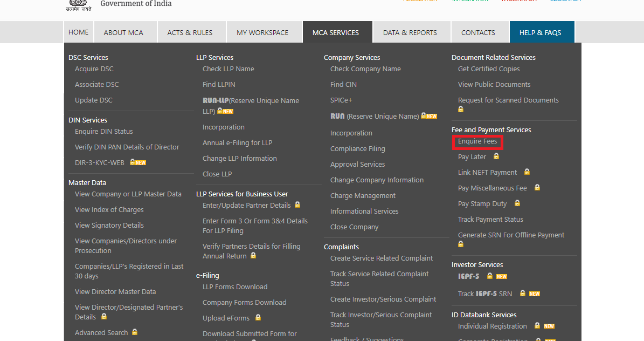Image resolution: width=644 pixels, height=341 pixels.
Task: Click the national emblem logo at top left
Action: point(79,4)
